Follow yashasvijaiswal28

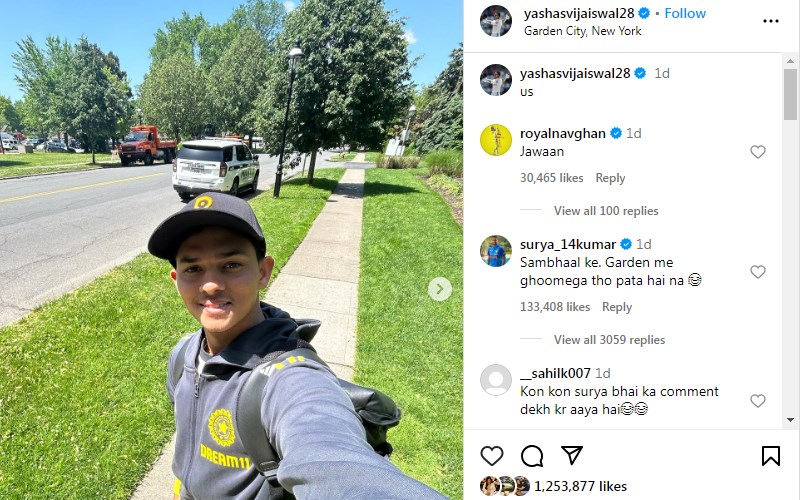685,13
